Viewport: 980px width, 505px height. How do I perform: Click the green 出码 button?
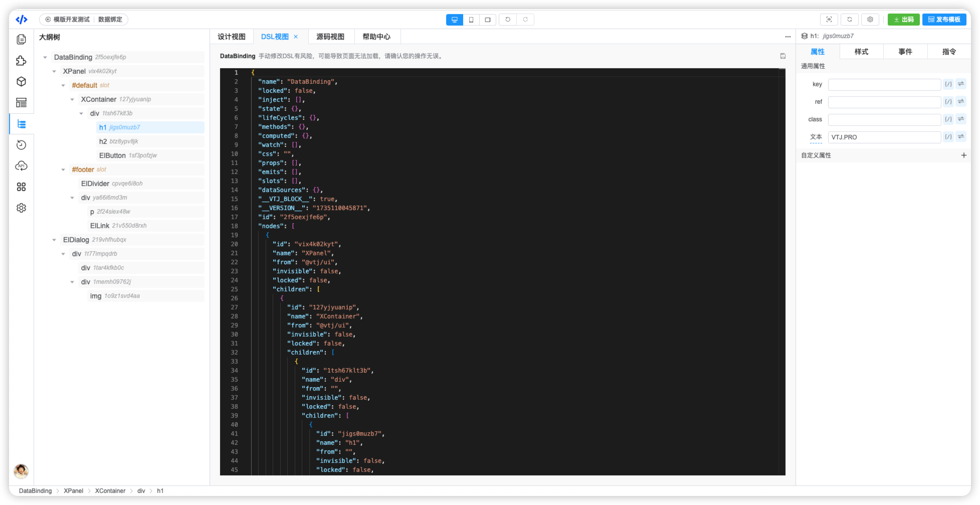(903, 20)
